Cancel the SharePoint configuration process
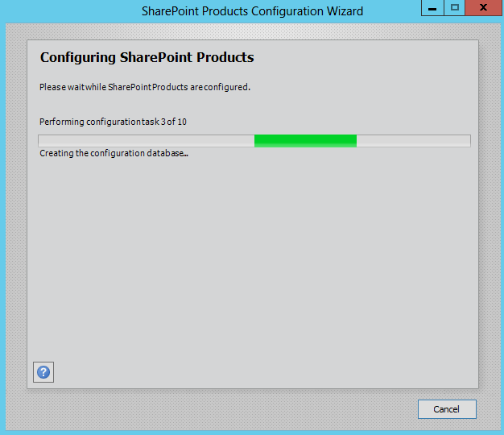 tap(447, 409)
